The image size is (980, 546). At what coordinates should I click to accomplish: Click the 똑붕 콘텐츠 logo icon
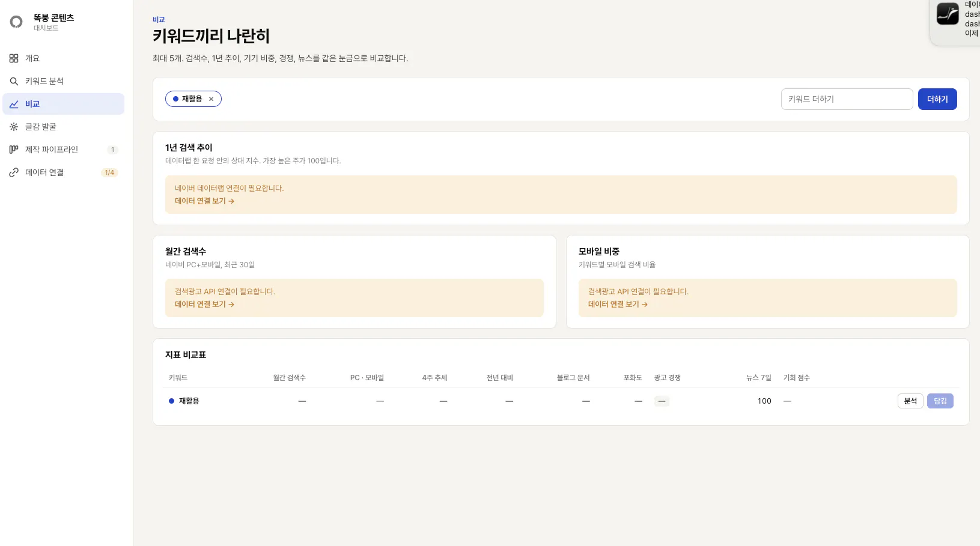point(16,22)
